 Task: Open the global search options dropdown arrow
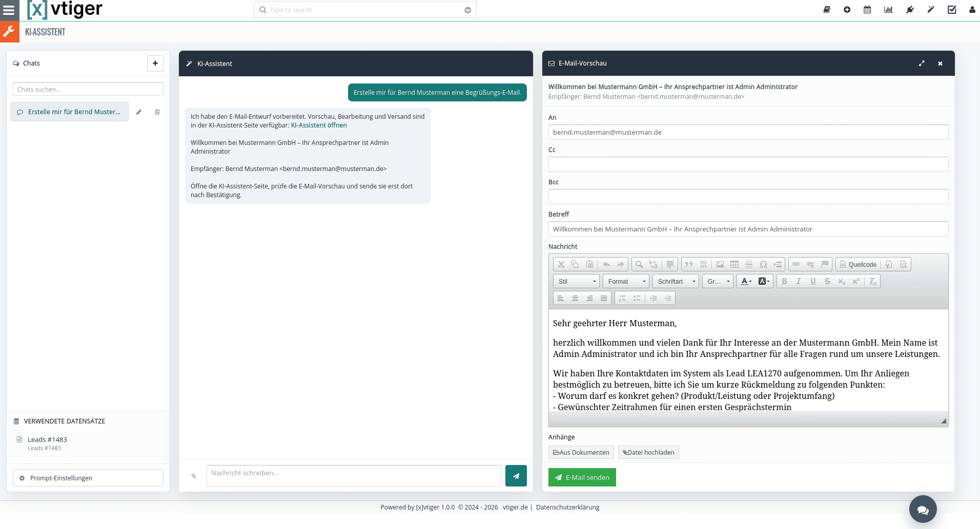(467, 10)
